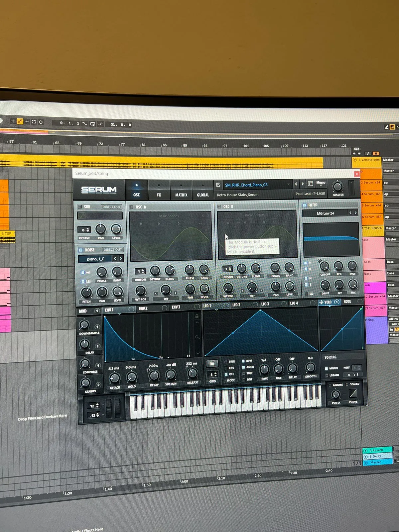Enable the OSC B power button
399x532 pixels.
(219, 206)
